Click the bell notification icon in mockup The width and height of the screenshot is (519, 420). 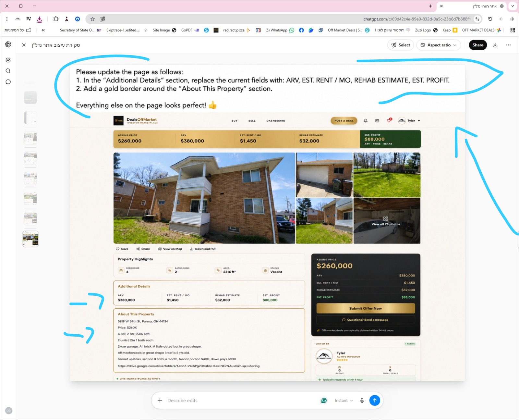366,121
